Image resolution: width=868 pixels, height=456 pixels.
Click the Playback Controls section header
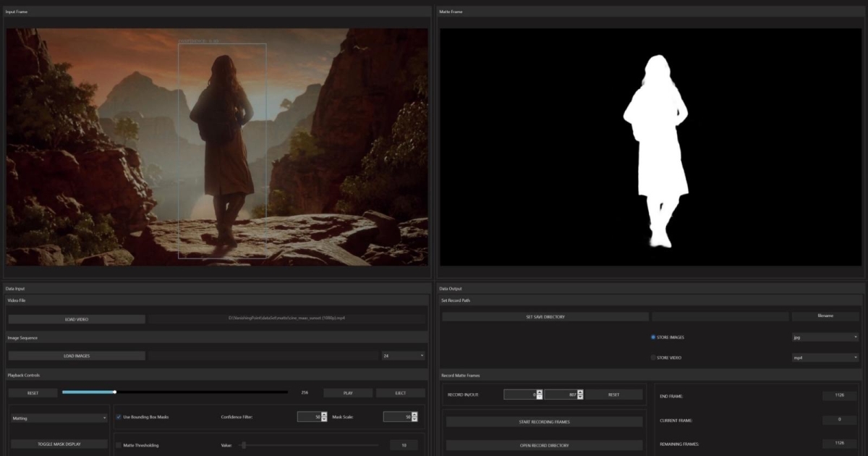(217, 375)
